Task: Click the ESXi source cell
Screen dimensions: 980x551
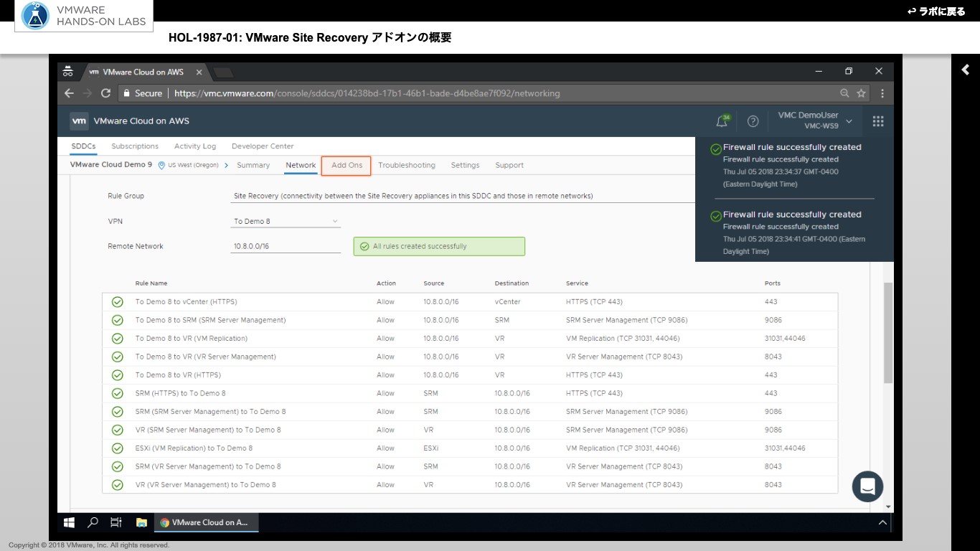Action: point(430,448)
